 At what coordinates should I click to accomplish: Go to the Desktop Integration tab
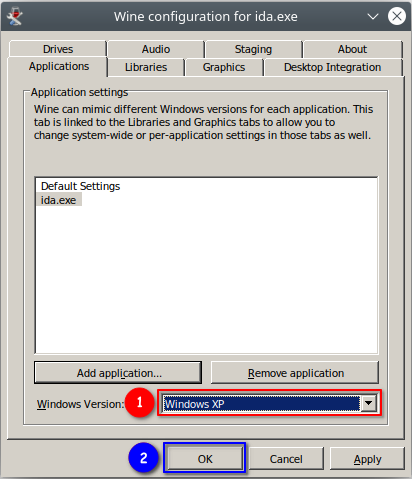coord(332,67)
